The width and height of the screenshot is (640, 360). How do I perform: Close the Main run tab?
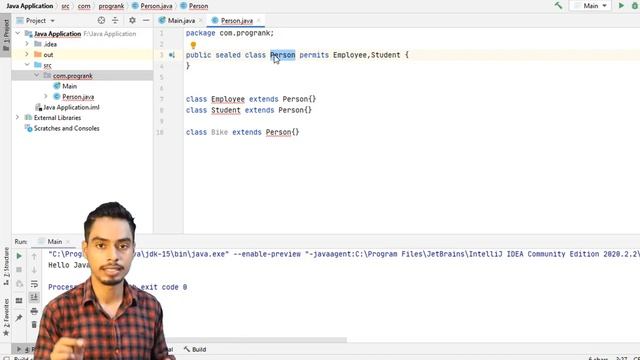68,242
